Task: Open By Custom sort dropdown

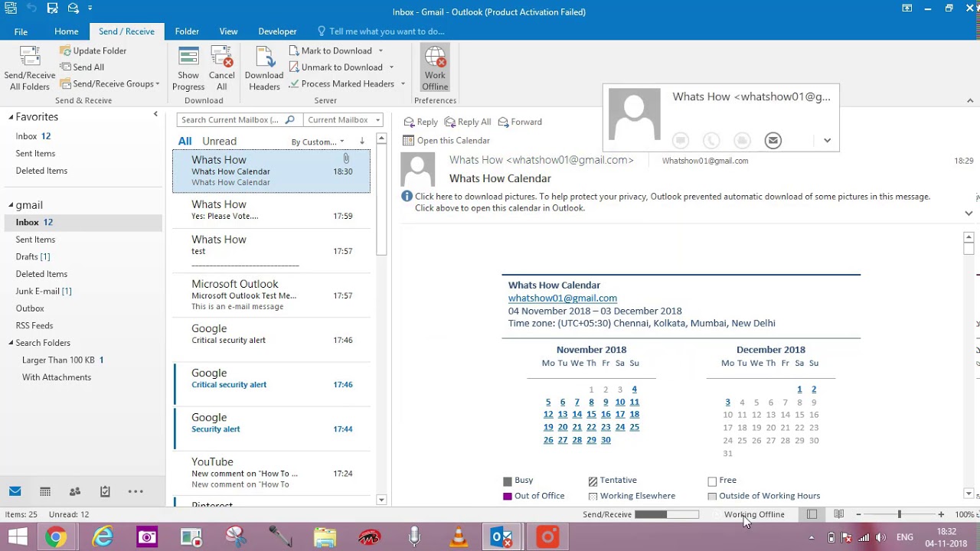Action: (318, 142)
